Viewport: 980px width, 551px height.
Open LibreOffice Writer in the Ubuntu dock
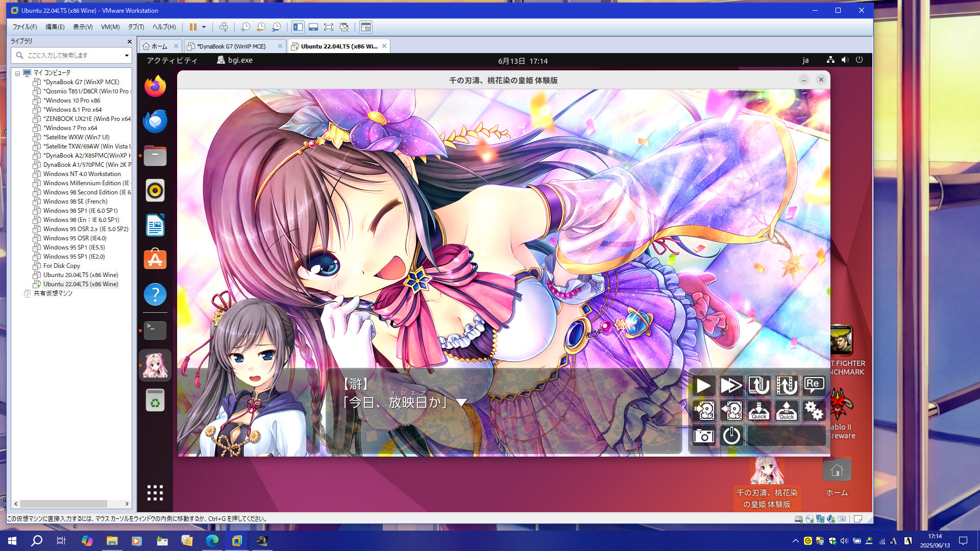tap(155, 225)
